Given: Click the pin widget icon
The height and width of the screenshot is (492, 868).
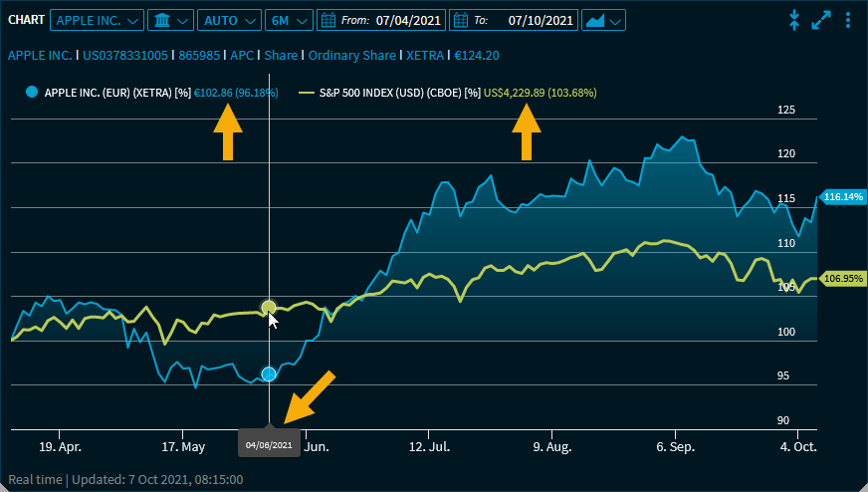Looking at the screenshot, I should [x=794, y=20].
